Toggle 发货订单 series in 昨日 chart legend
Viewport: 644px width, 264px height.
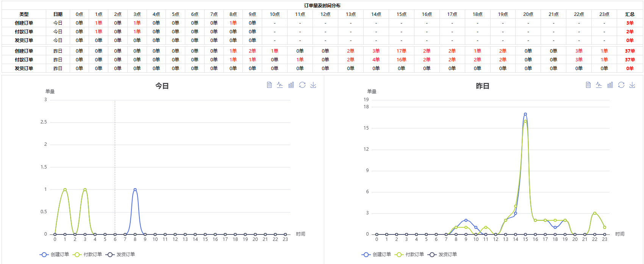point(442,255)
